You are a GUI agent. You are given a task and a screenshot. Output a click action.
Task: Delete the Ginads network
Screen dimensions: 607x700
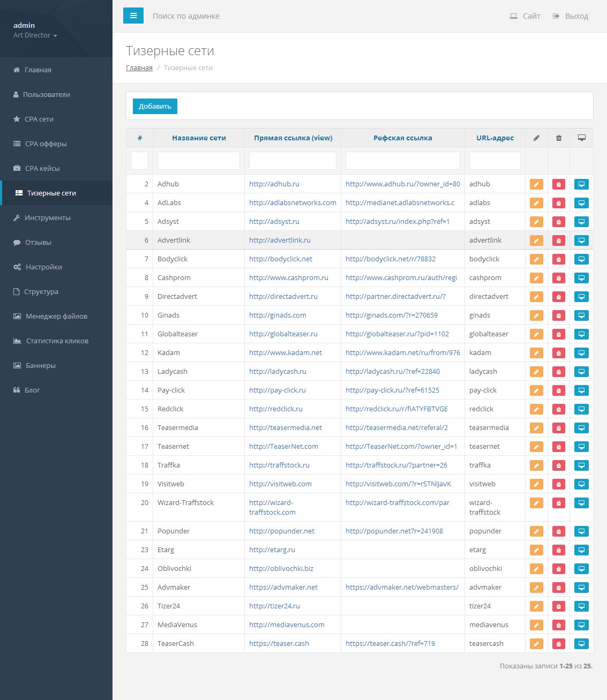559,315
